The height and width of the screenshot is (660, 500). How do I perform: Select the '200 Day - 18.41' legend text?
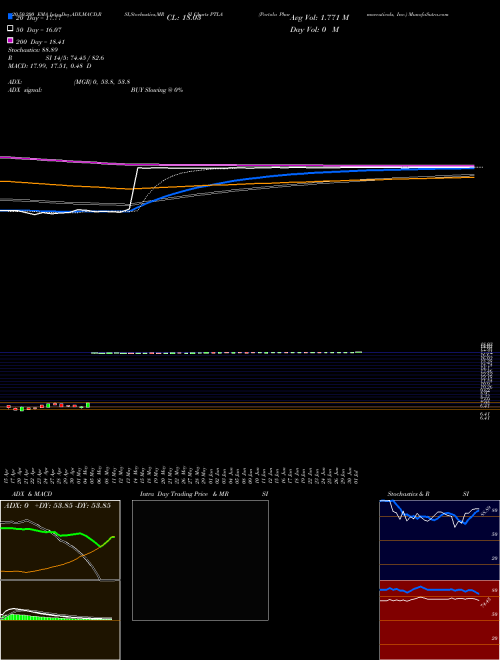(x=40, y=42)
